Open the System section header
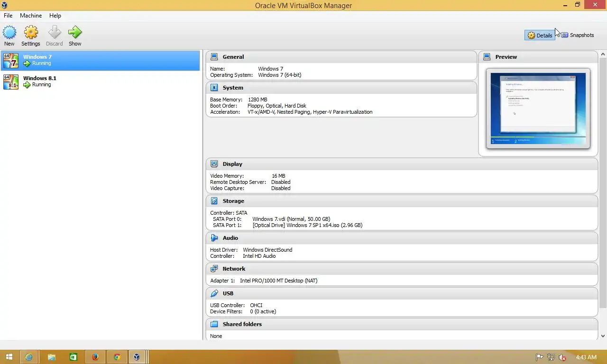This screenshot has width=607, height=364. (x=341, y=88)
